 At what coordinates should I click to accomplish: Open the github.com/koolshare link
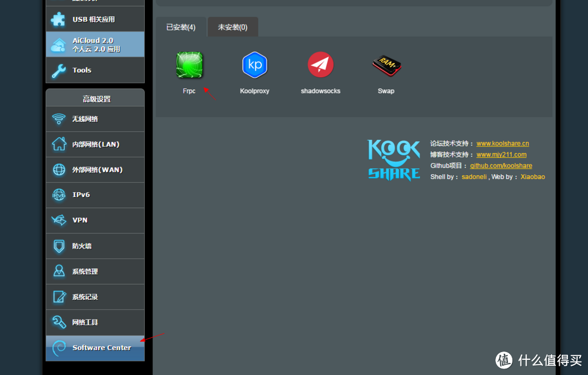[x=501, y=166]
